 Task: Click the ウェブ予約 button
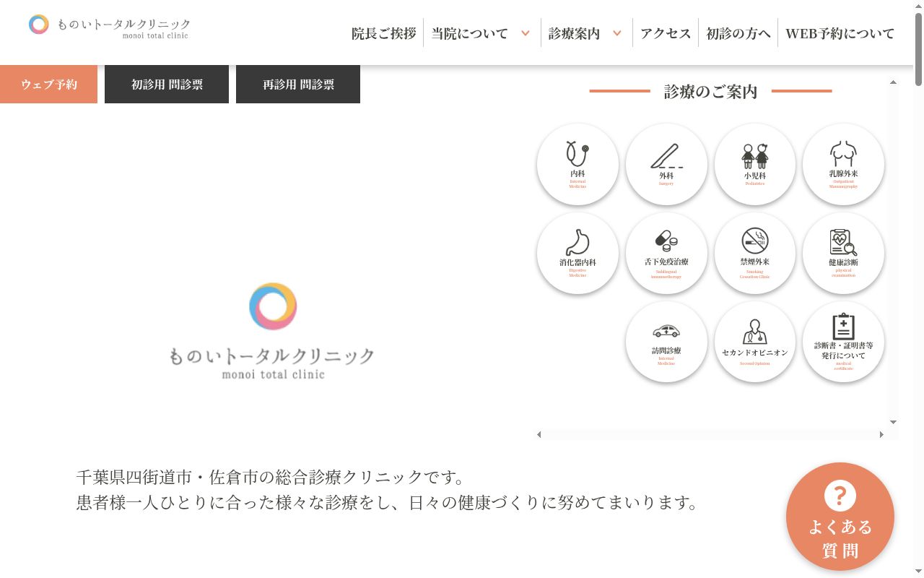coord(48,85)
